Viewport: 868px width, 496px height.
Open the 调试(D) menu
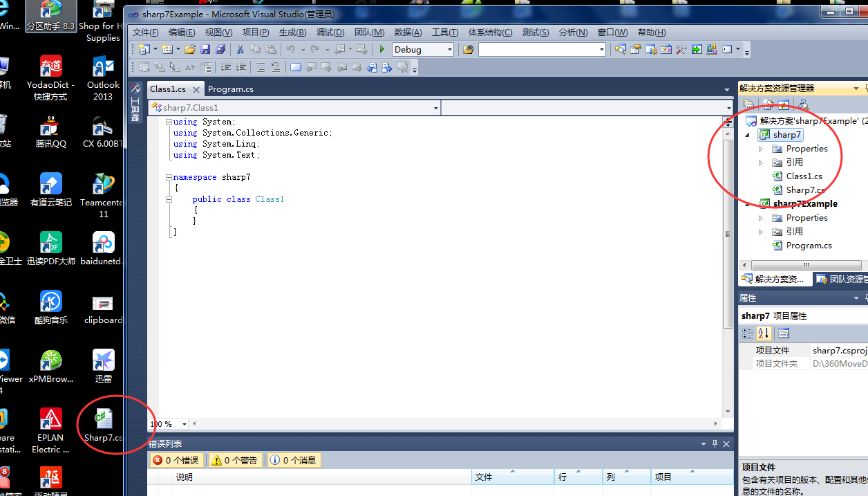pos(330,32)
